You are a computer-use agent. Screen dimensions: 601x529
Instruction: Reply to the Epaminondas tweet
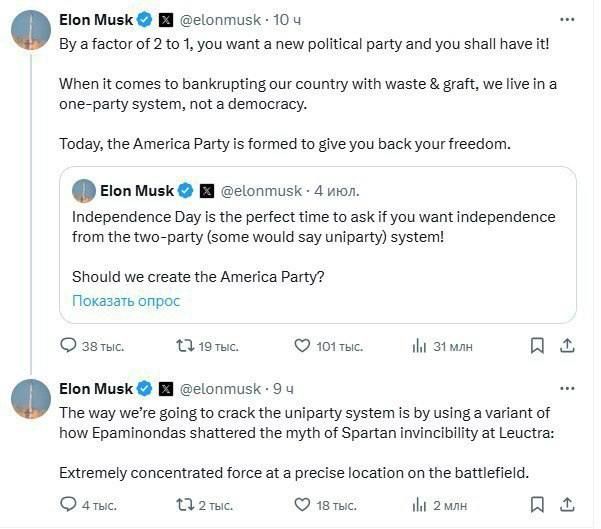pyautogui.click(x=69, y=505)
